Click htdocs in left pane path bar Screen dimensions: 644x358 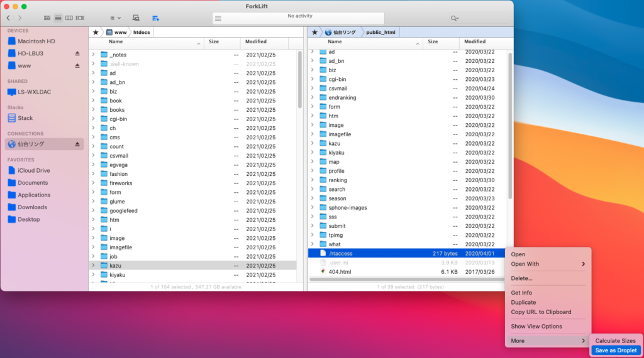coord(142,32)
